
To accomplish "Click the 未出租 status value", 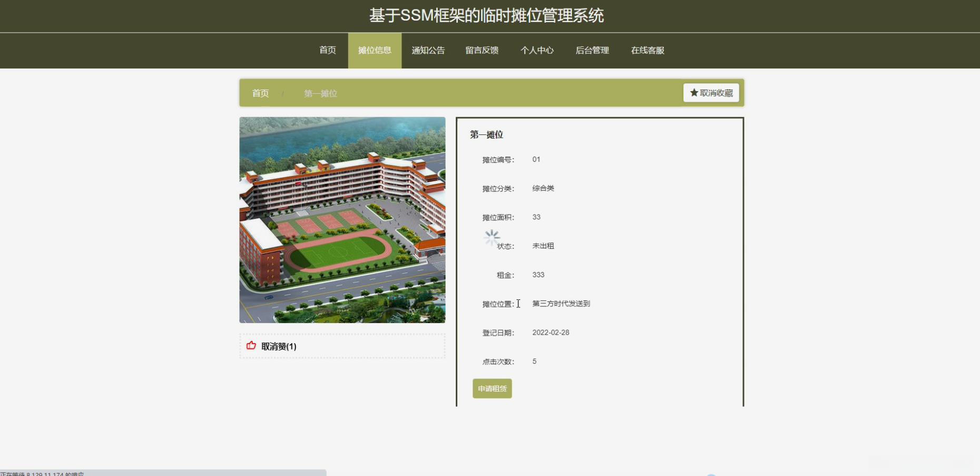I will [543, 246].
